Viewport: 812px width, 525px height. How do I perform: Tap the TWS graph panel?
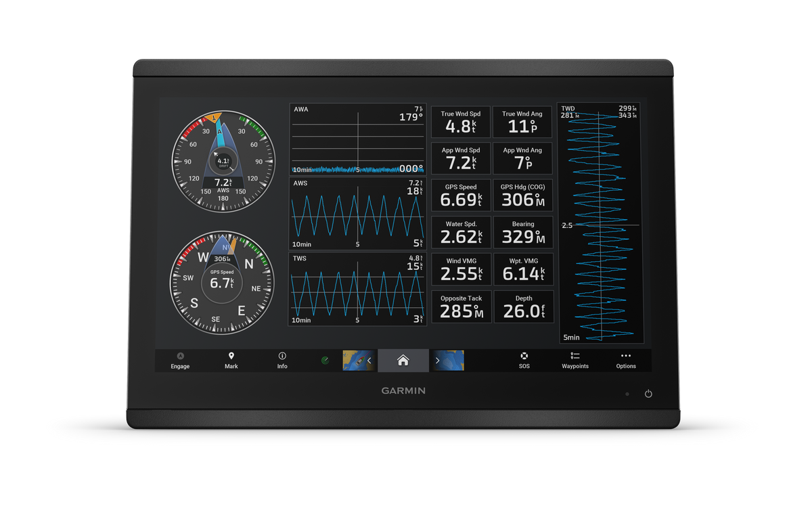click(358, 290)
